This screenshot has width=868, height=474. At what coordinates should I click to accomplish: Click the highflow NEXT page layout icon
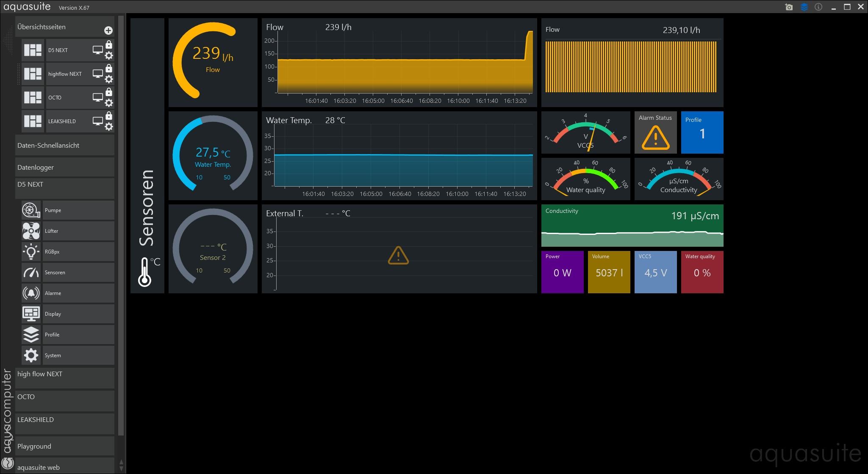coord(33,74)
